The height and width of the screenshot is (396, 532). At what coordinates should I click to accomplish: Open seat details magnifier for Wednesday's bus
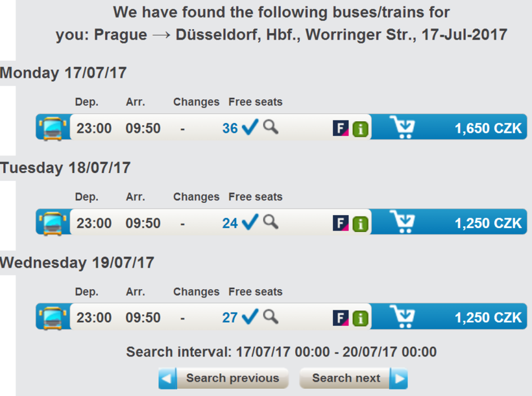[271, 316]
